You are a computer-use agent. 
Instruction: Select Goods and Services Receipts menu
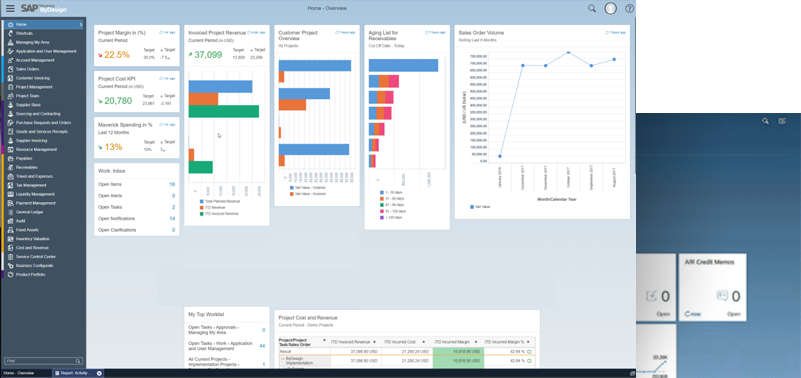43,132
